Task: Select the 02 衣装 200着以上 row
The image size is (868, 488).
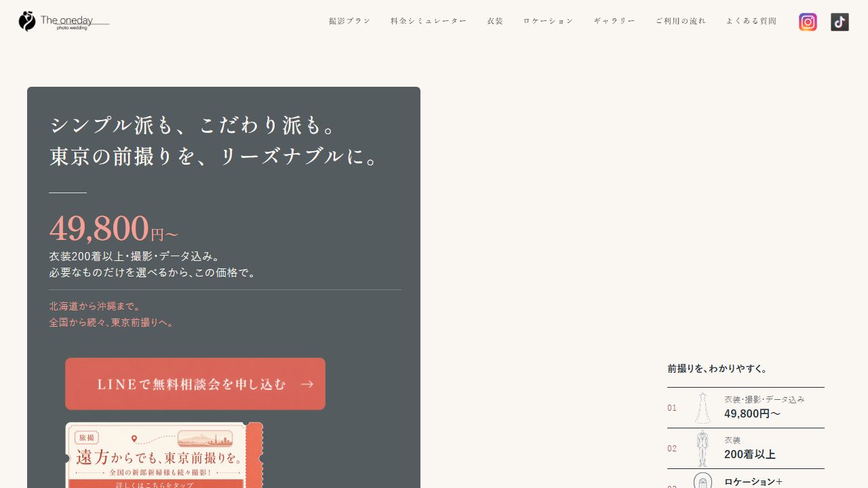Action: 746,449
